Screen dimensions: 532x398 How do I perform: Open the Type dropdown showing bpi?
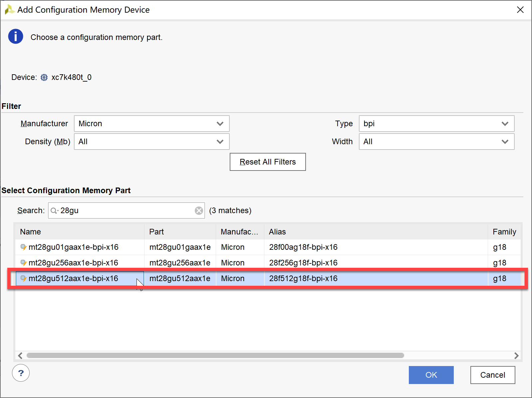[x=436, y=124]
